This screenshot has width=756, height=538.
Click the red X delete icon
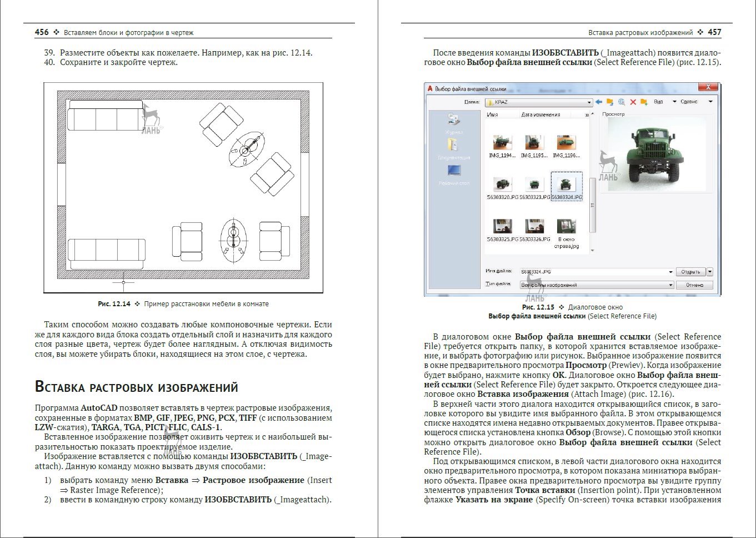(633, 102)
